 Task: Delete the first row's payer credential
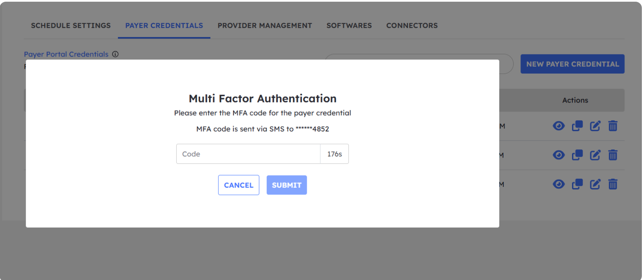coord(613,126)
